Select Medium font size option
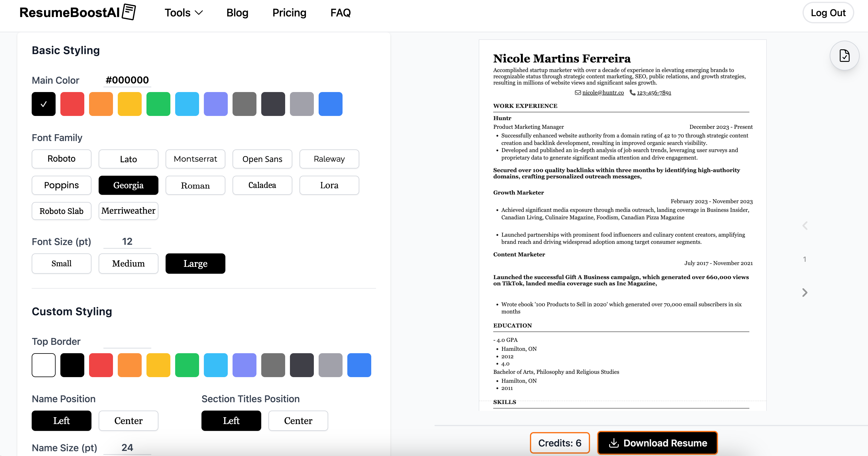868x456 pixels. (129, 263)
